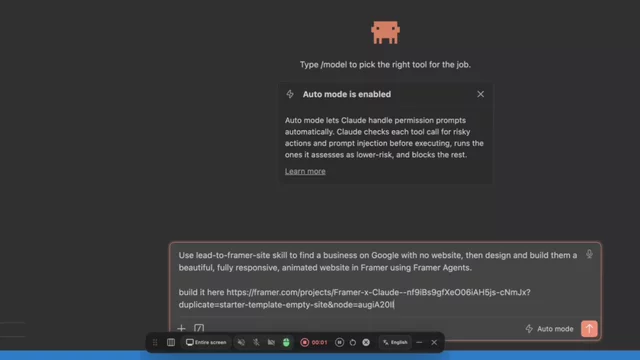Toggle the green mouse click highlighting

(286, 342)
